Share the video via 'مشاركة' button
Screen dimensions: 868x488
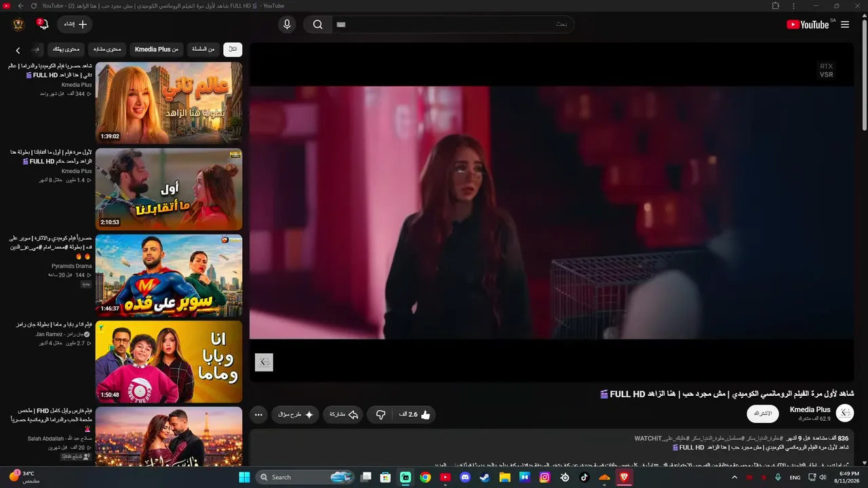[344, 414]
